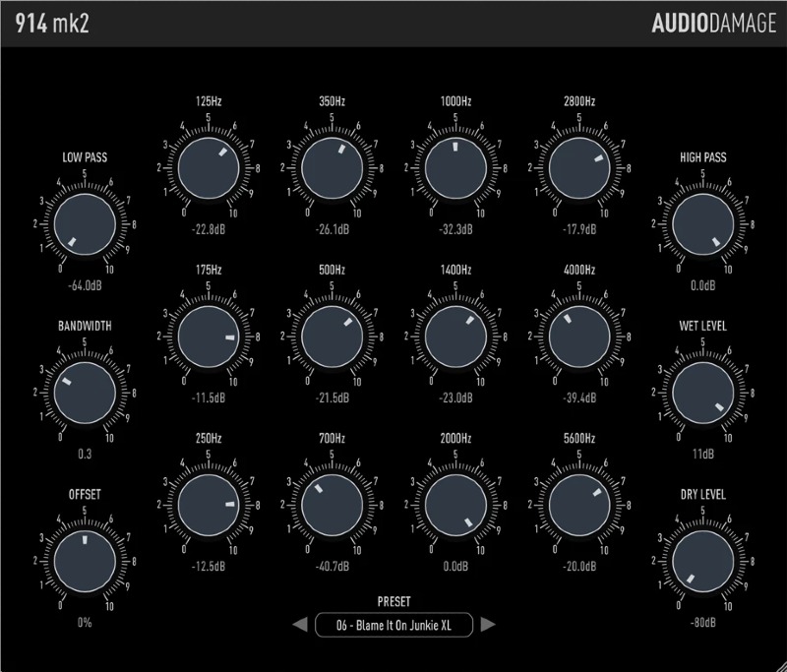The height and width of the screenshot is (672, 787).
Task: Click the 700Hz band knob
Action: pos(332,506)
